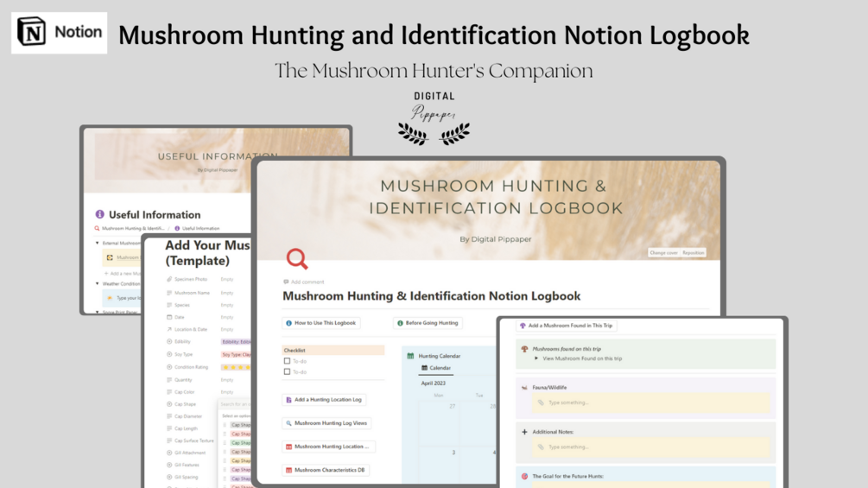
Task: Open the Before Going Hunting page
Action: click(x=428, y=323)
